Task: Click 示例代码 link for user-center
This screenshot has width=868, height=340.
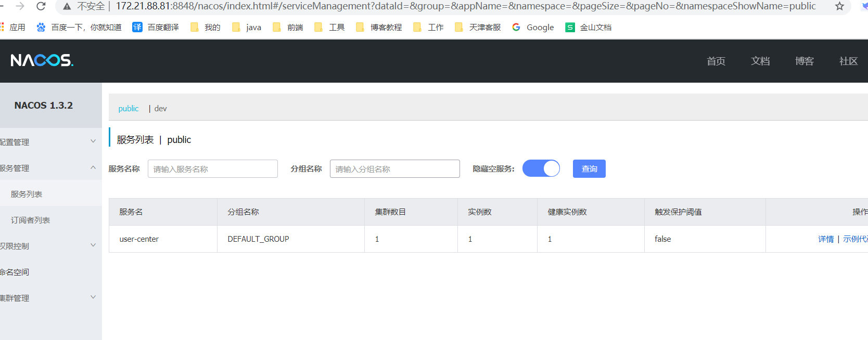Action: pos(856,239)
